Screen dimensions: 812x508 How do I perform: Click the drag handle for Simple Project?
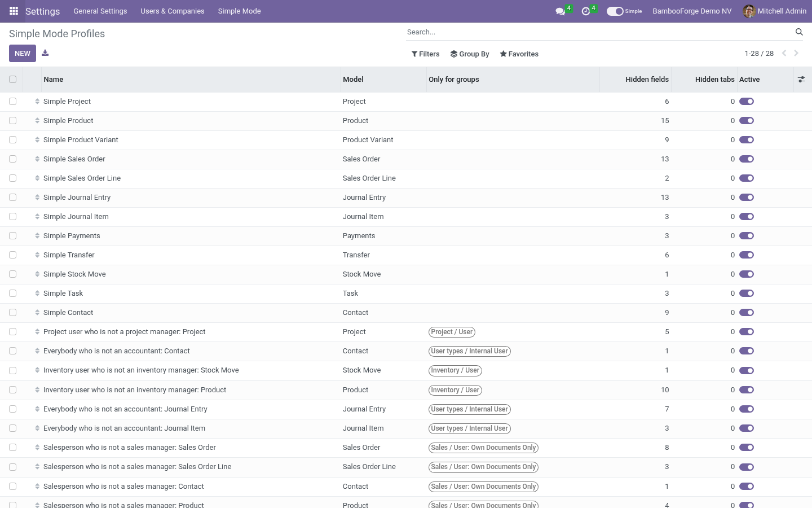pos(37,102)
